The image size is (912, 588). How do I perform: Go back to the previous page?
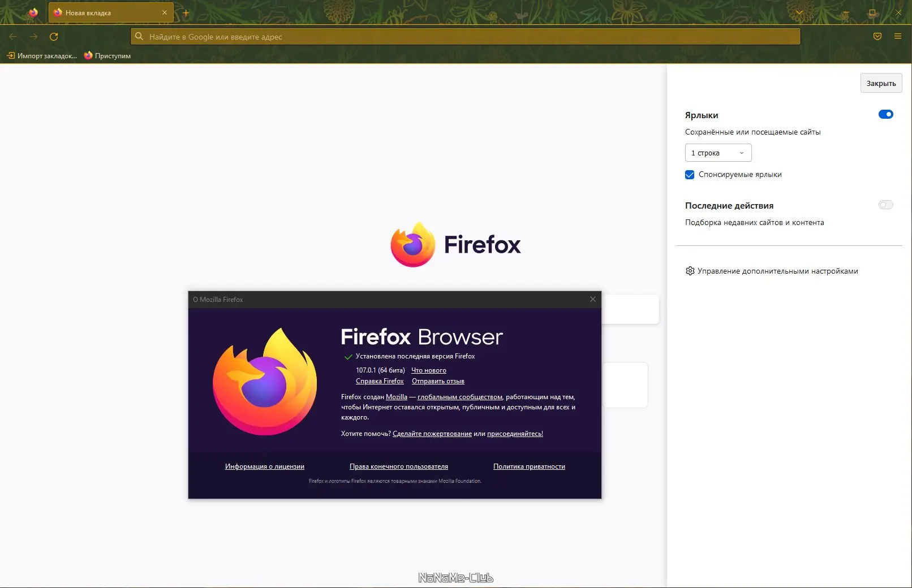tap(13, 37)
